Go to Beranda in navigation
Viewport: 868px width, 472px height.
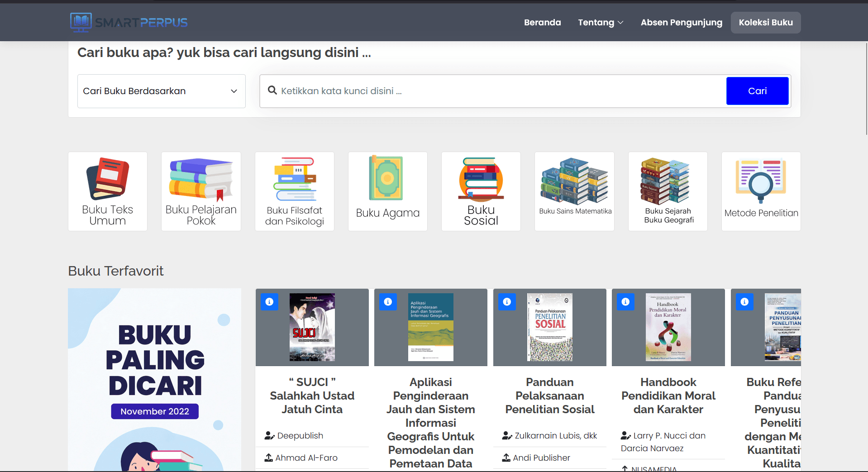point(542,22)
